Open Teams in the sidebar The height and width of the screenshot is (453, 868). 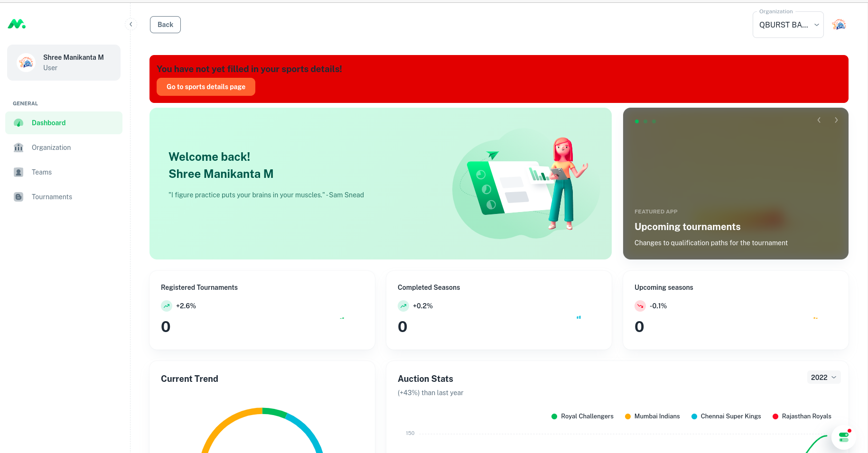tap(64, 172)
